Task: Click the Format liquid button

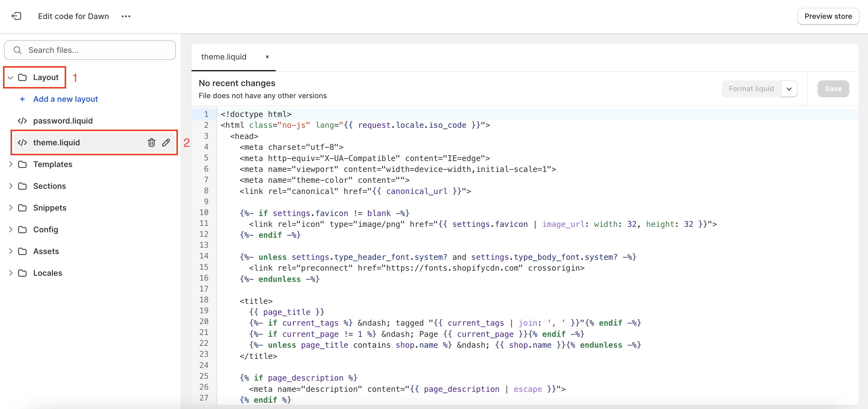Action: (751, 89)
